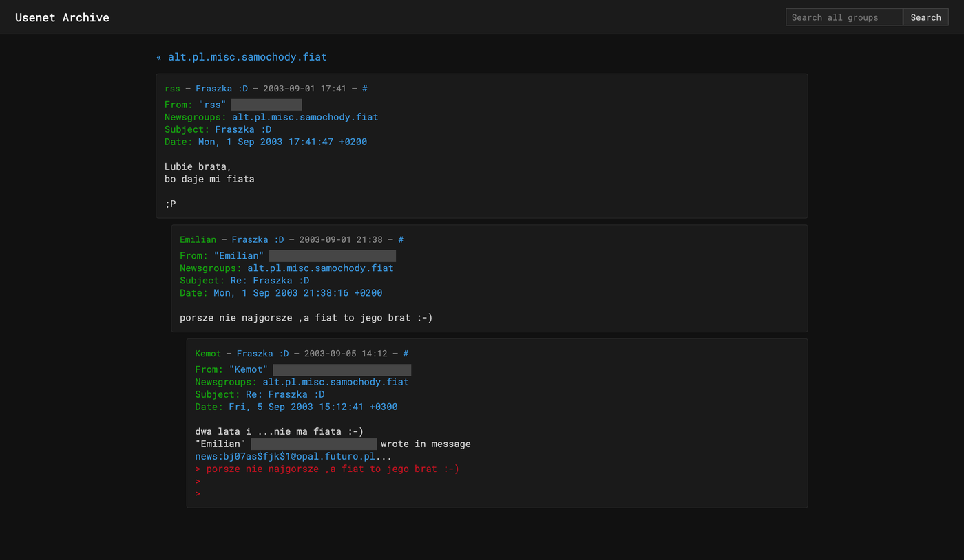
Task: Select the date Mon, 1 Sep 2003 17:41:47
Action: point(282,142)
